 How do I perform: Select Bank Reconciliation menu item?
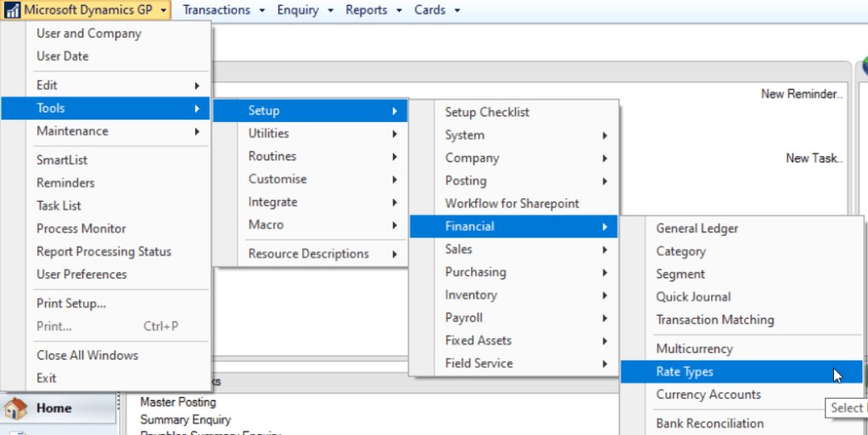(x=709, y=423)
